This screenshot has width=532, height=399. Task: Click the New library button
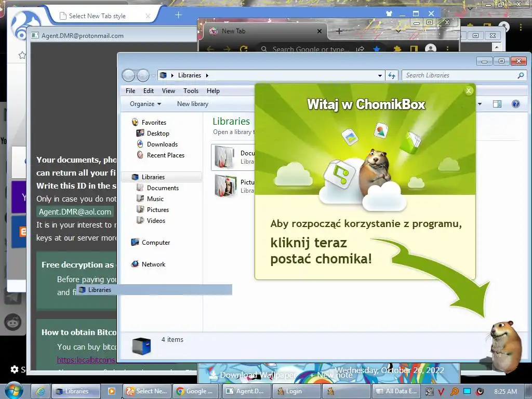pyautogui.click(x=192, y=104)
